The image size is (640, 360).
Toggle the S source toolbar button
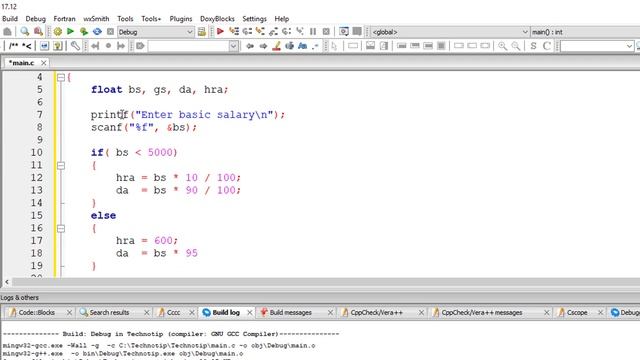pyautogui.click(x=533, y=46)
